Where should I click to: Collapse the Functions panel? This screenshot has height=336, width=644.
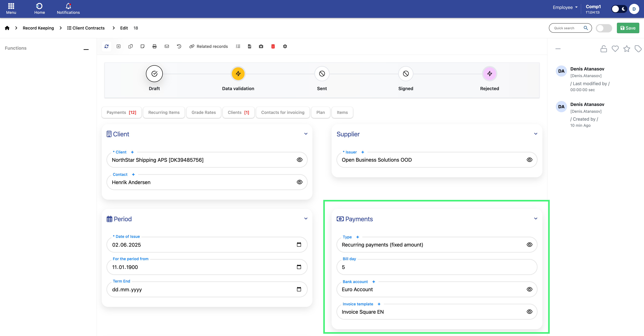[x=86, y=49]
